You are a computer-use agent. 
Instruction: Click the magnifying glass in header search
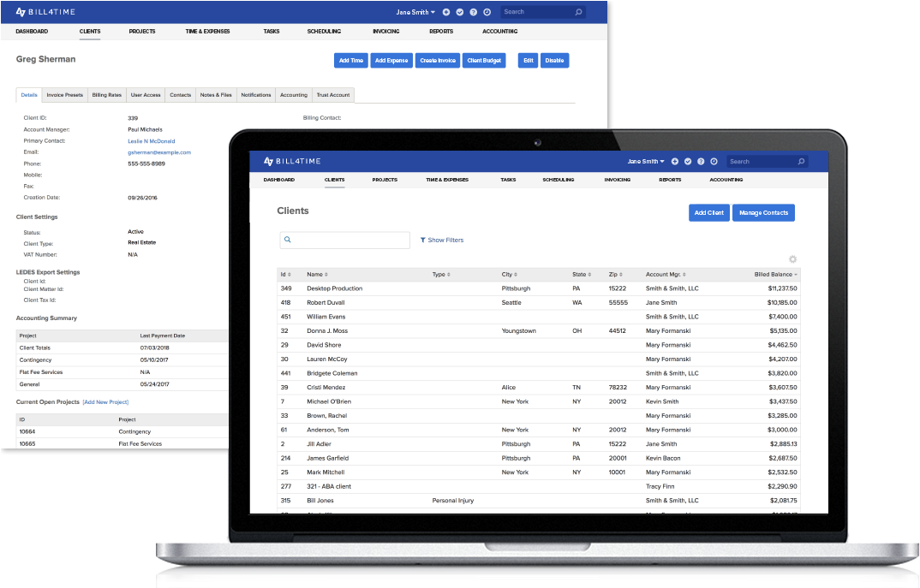click(x=801, y=161)
